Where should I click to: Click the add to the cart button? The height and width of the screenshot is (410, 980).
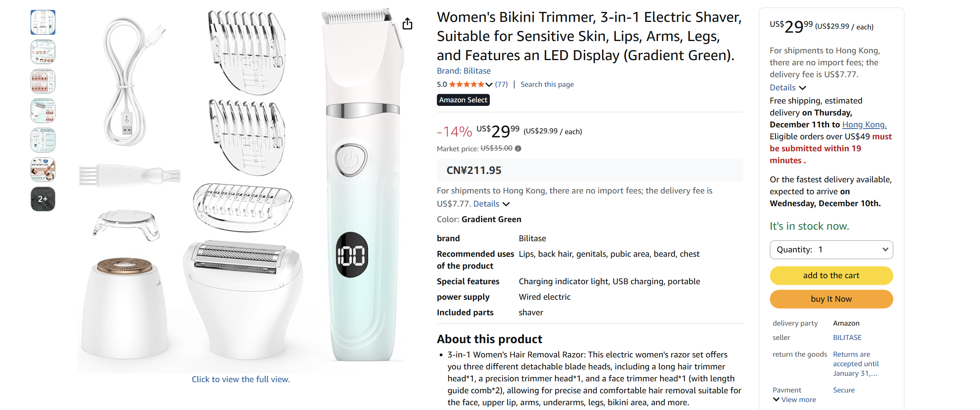(831, 275)
